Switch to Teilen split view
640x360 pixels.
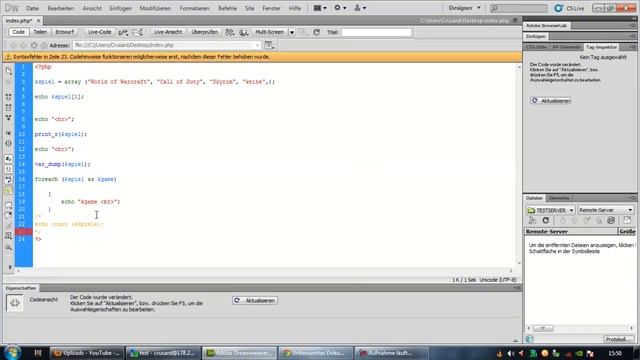pyautogui.click(x=40, y=32)
